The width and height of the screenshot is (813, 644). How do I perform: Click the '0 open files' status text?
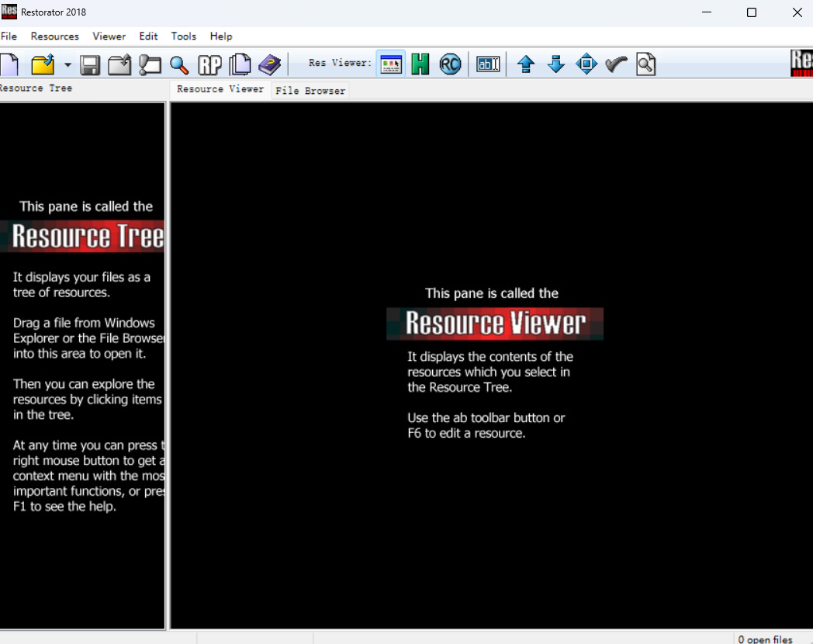click(766, 639)
